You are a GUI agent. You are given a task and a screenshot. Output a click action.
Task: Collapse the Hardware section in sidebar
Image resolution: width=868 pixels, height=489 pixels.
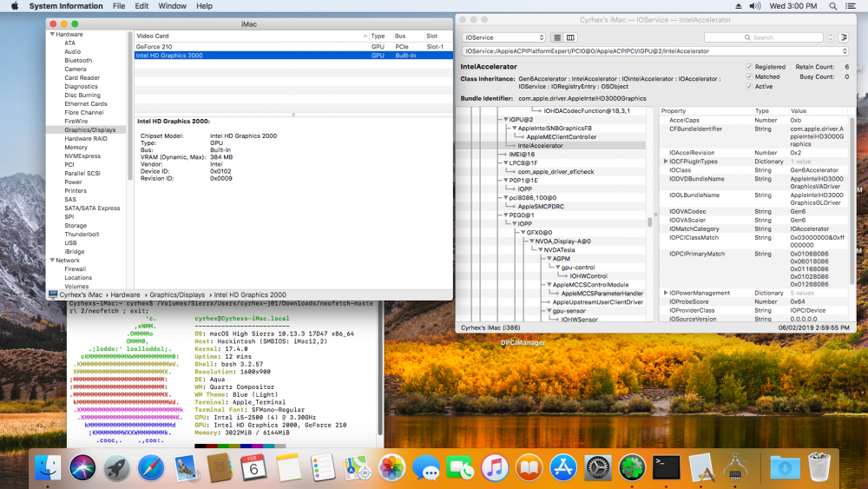pyautogui.click(x=53, y=35)
